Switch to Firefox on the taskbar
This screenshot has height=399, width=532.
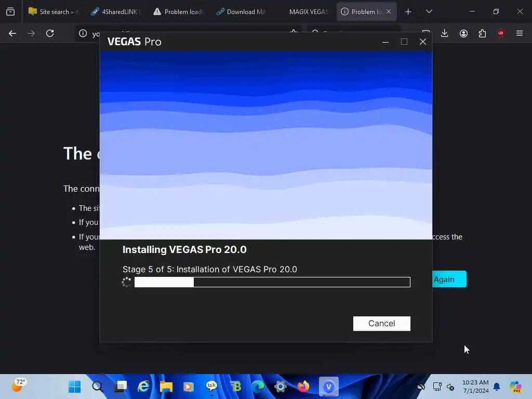pyautogui.click(x=303, y=387)
